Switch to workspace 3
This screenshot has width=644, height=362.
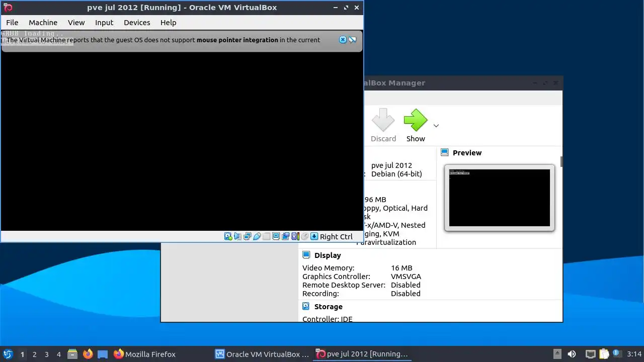46,354
